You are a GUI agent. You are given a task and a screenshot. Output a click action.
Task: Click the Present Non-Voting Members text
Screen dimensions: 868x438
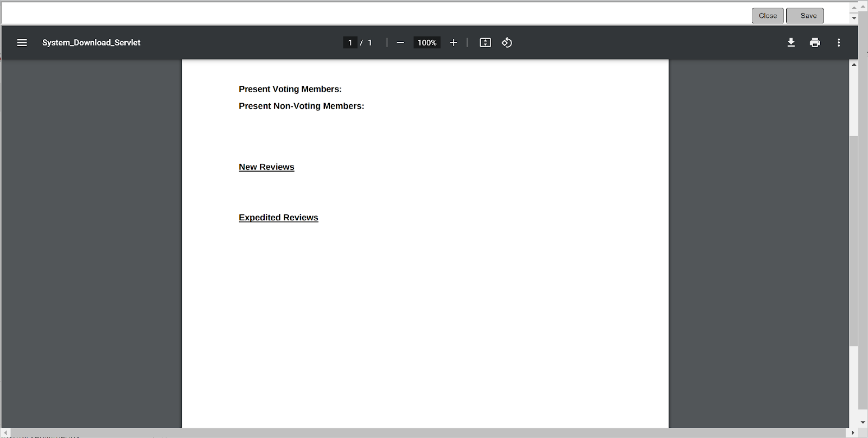coord(302,106)
